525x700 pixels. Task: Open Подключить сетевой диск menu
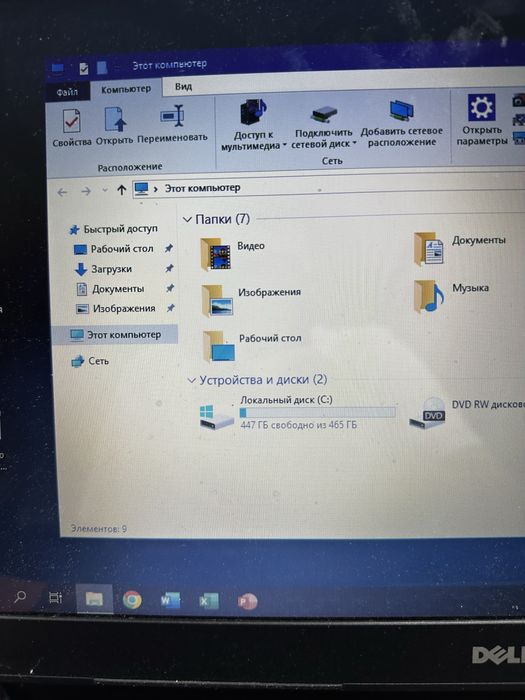324,127
